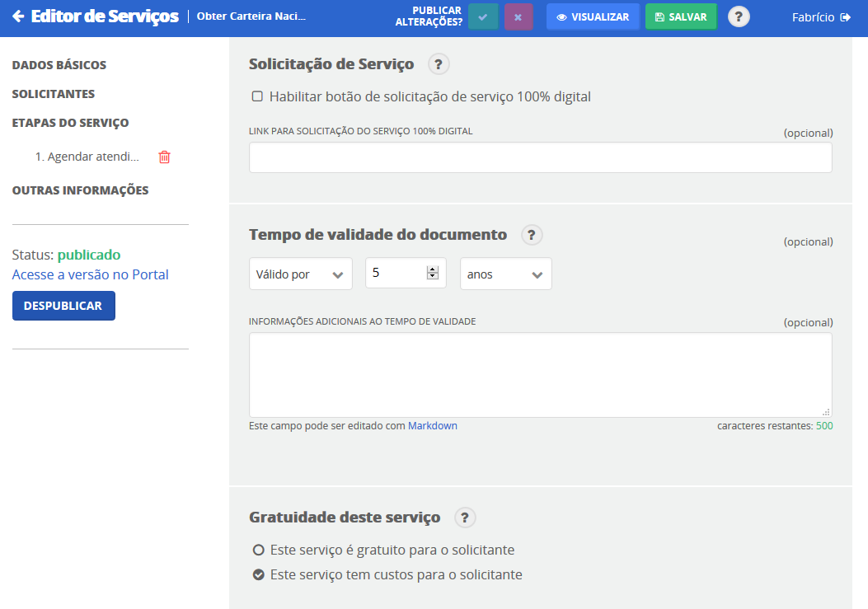Select 'Este serviço tem custos para o solicitante'

pos(258,574)
